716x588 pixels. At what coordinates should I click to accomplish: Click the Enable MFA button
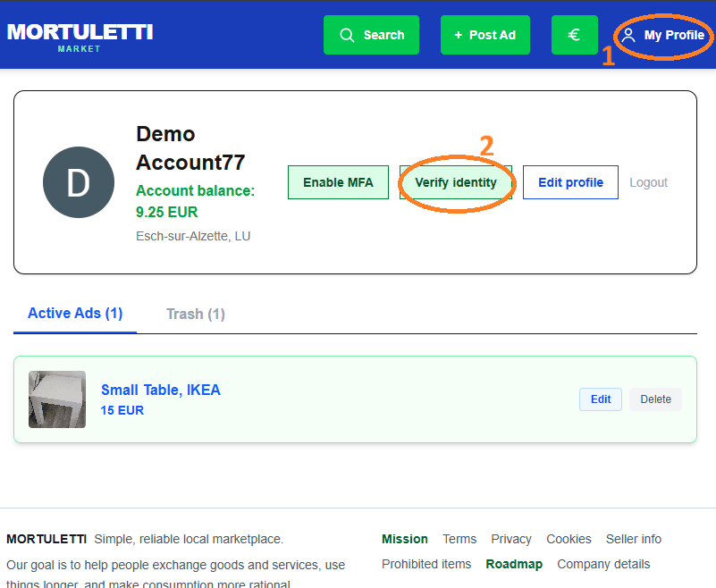click(338, 182)
